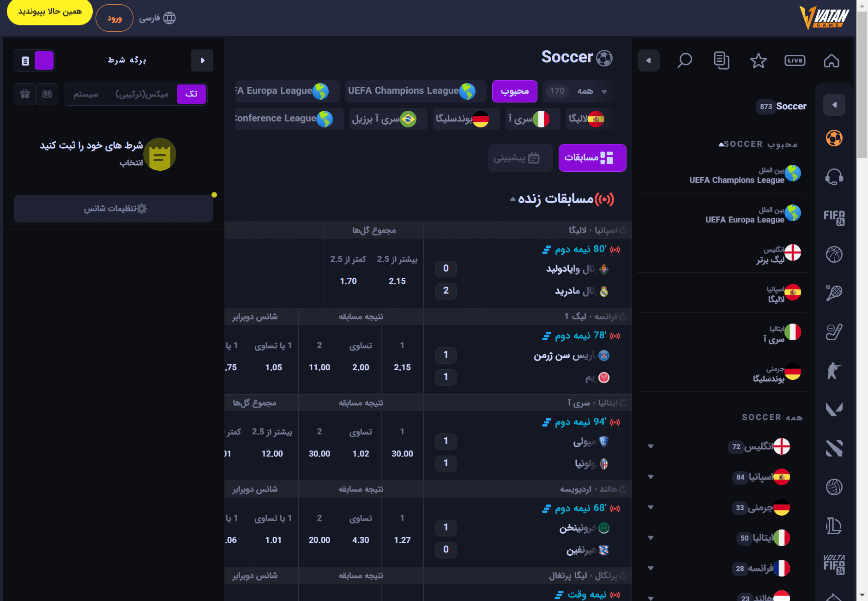The width and height of the screenshot is (868, 601).
Task: Open favorites star icon
Action: point(758,60)
